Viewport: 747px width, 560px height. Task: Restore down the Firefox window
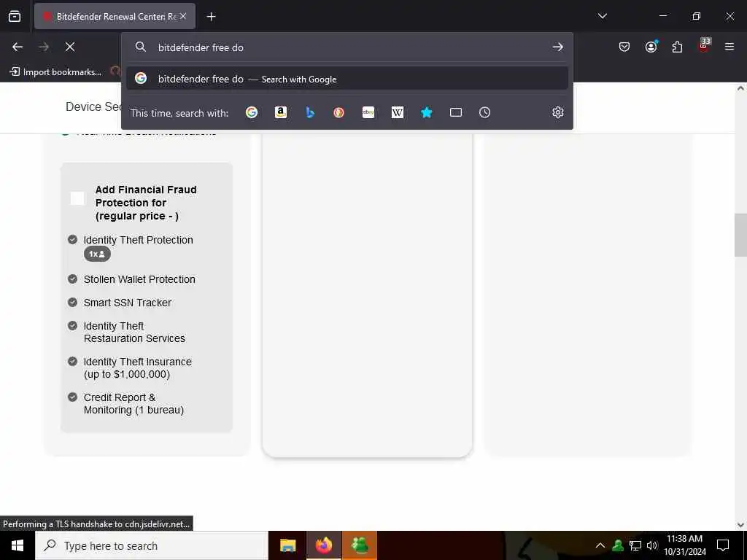(696, 16)
